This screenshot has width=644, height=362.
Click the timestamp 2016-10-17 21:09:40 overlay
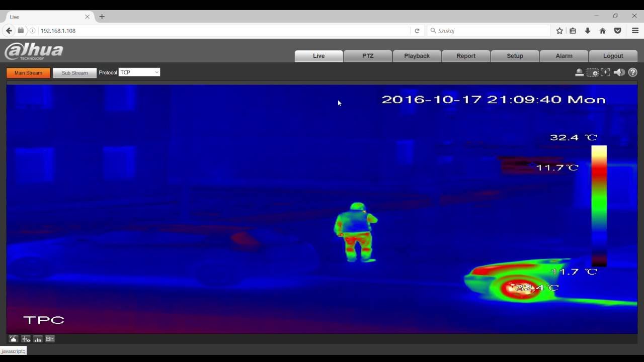coord(493,100)
